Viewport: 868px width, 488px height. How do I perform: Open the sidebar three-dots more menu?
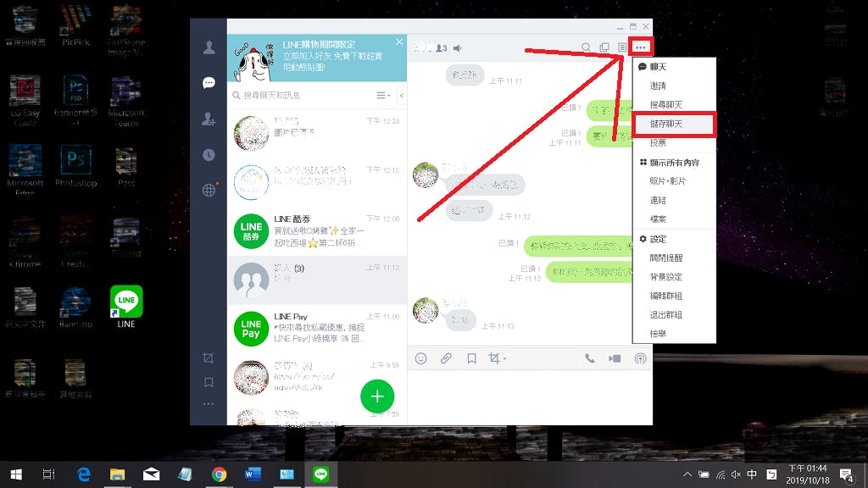click(209, 404)
